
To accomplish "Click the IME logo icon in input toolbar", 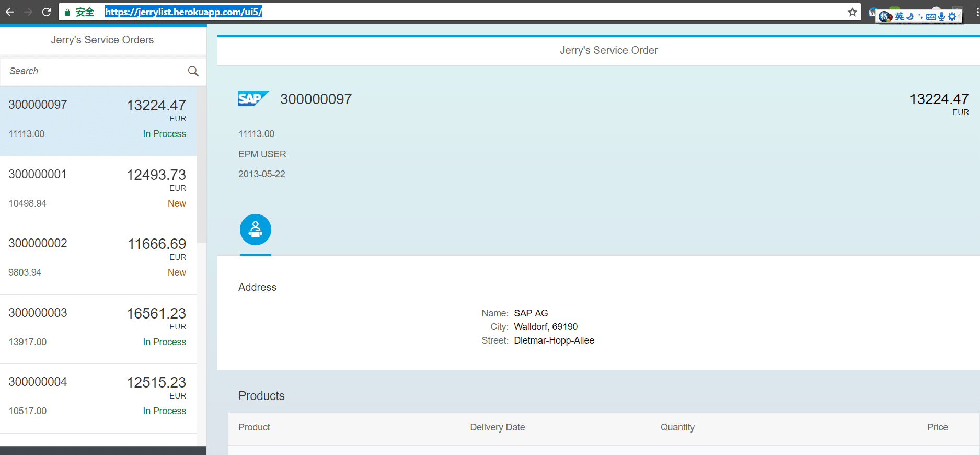I will [885, 17].
